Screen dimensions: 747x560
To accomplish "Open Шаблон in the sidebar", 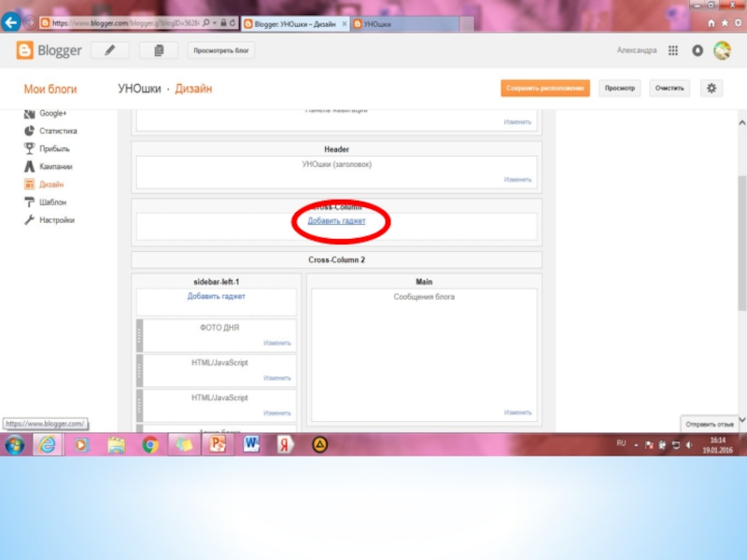I will tap(52, 203).
